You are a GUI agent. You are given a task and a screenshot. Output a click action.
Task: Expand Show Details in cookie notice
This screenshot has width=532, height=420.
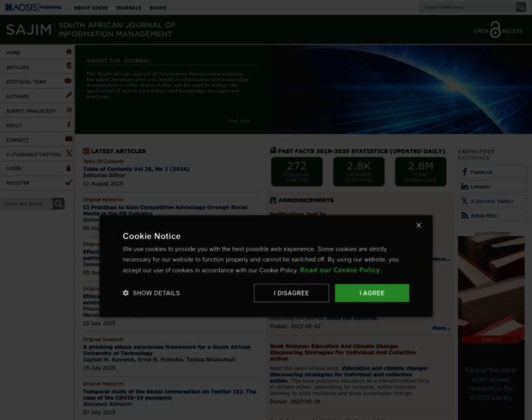[151, 293]
